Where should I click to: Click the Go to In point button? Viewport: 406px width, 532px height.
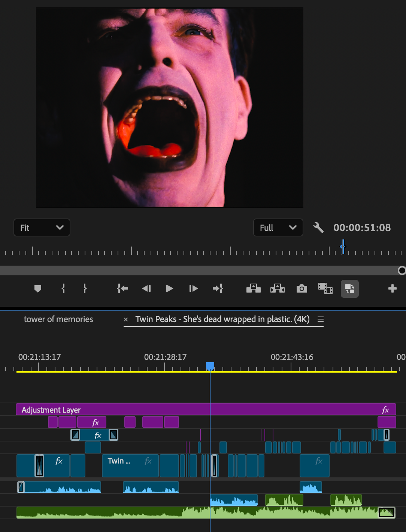[x=123, y=288]
